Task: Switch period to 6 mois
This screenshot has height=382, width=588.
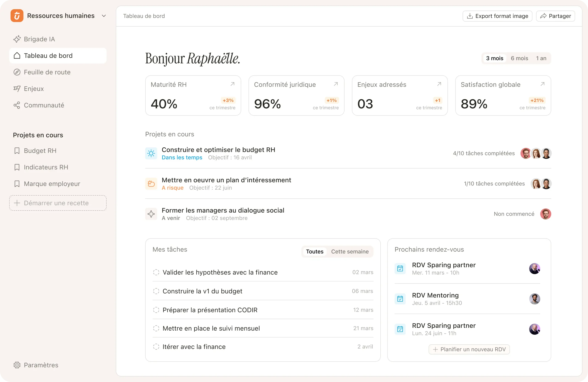Action: (x=519, y=58)
